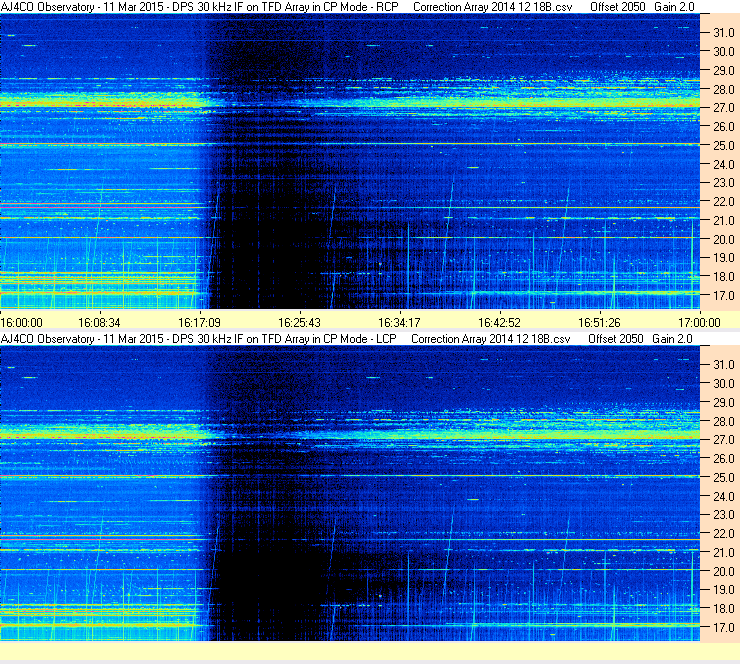The width and height of the screenshot is (740, 664).
Task: Click the 31.0 frequency label on RCP axis
Action: click(x=724, y=33)
